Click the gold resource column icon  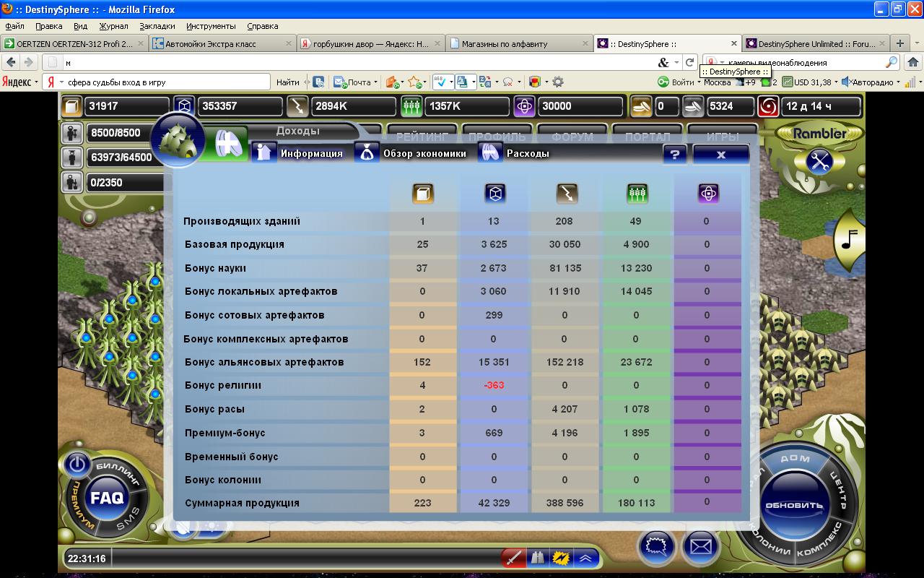[x=422, y=193]
